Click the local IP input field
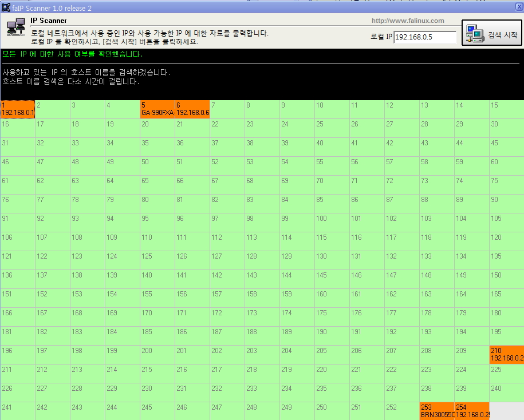Viewport: 524px width, 420px height. pyautogui.click(x=425, y=37)
